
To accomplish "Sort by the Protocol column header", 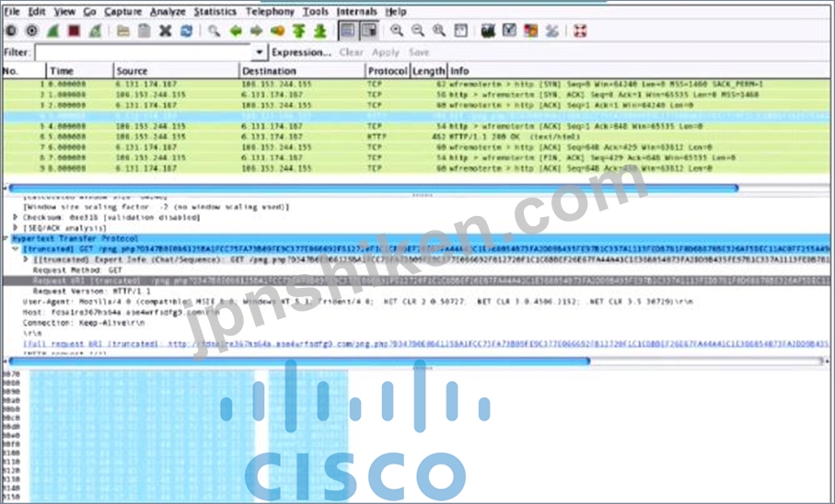I will [x=388, y=71].
